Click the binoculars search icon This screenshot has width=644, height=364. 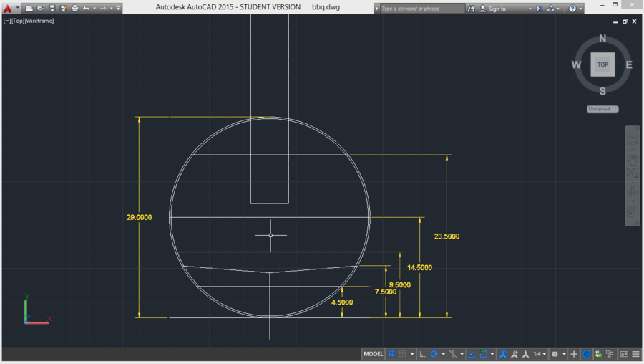(x=471, y=9)
